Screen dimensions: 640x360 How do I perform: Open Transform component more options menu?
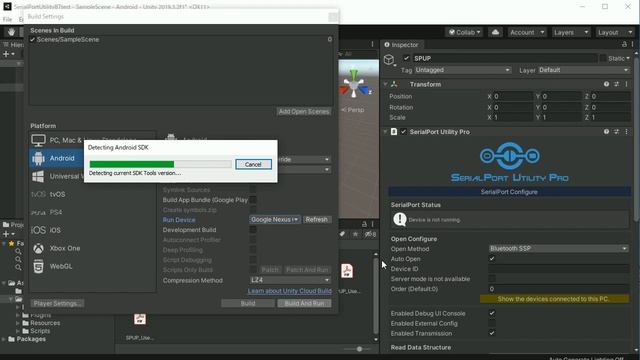(x=627, y=84)
